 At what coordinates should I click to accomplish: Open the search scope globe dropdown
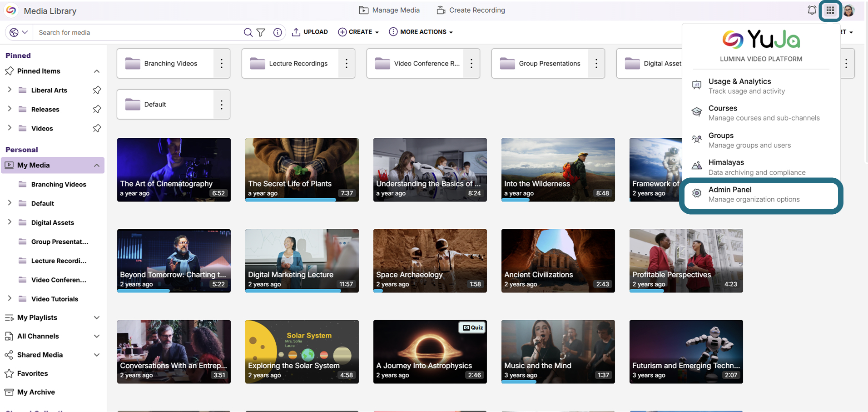19,32
